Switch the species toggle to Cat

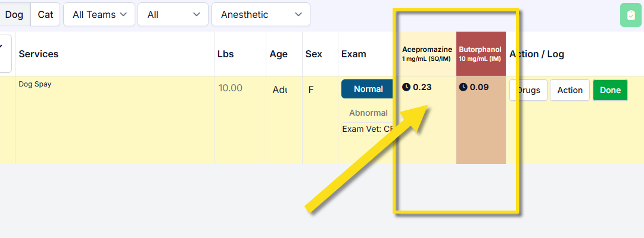[x=45, y=14]
